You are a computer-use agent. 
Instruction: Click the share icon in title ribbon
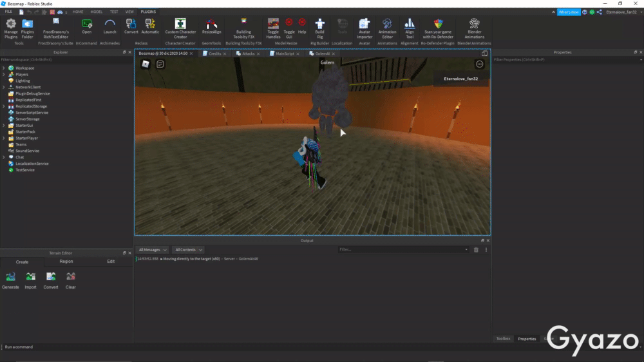[599, 12]
